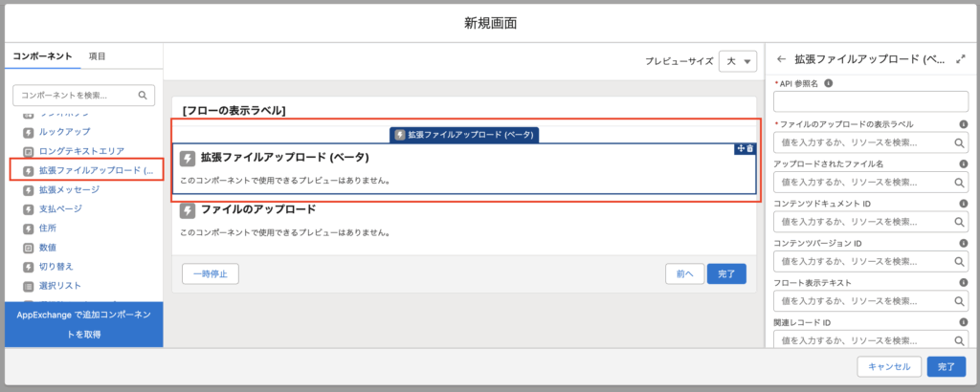
Task: Click info icon for フロート表示テキスト
Action: tap(963, 283)
